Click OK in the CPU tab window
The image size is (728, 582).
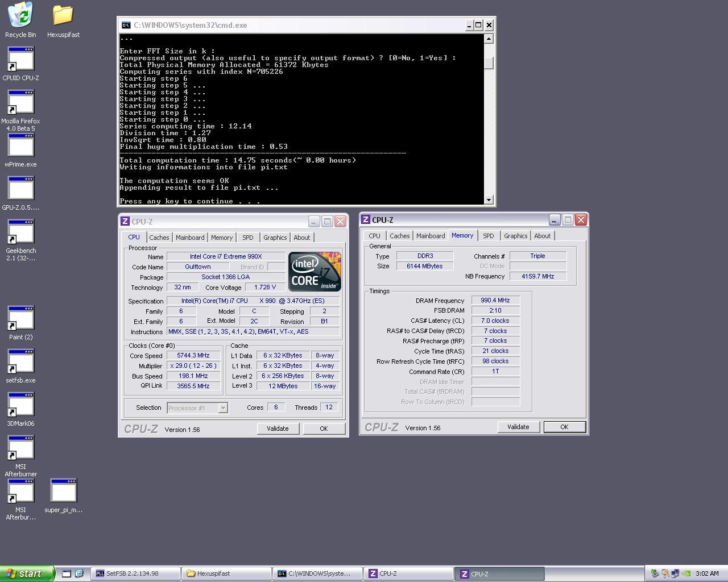[324, 429]
